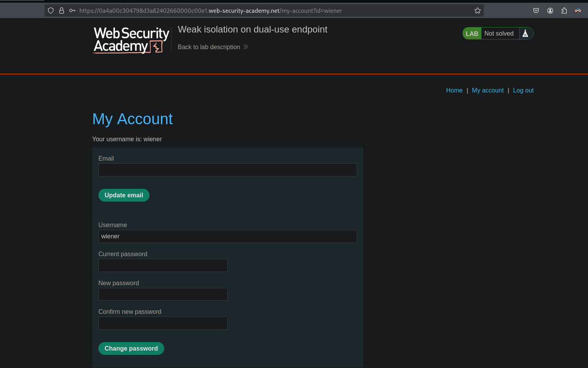Focus the Email input field
Screen dimensions: 588x368
227,170
